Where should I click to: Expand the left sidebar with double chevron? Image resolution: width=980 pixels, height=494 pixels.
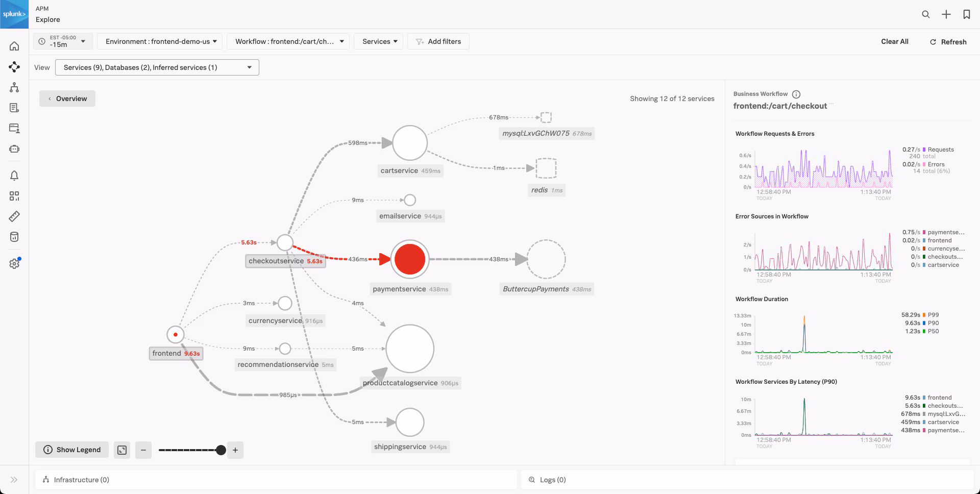[x=14, y=480]
